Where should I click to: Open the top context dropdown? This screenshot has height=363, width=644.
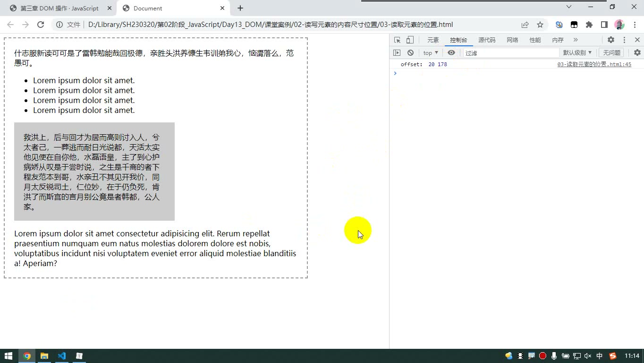tap(431, 53)
